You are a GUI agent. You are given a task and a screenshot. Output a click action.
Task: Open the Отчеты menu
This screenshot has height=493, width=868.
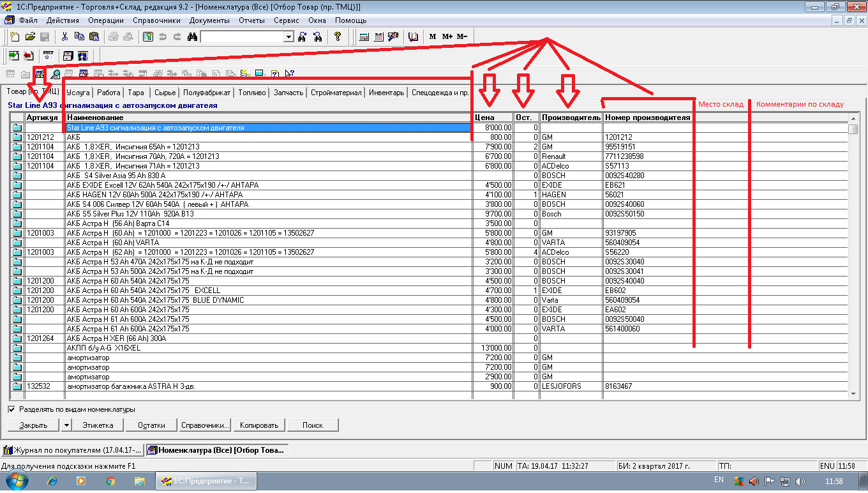[x=251, y=20]
